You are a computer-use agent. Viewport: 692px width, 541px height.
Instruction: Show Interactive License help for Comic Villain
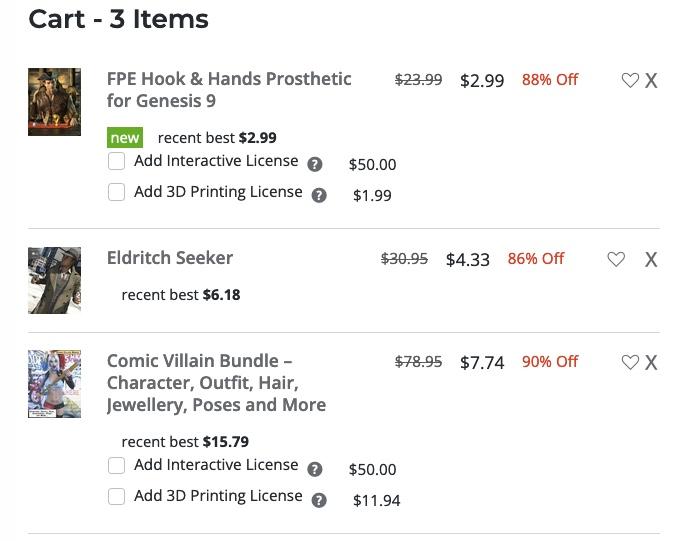pos(315,469)
